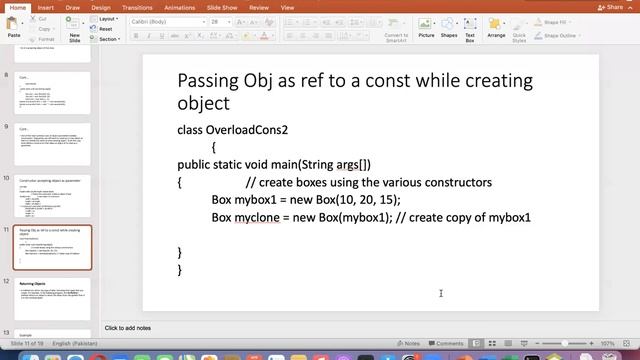640x360 pixels.
Task: Click the Format painter icon
Action: (x=33, y=39)
